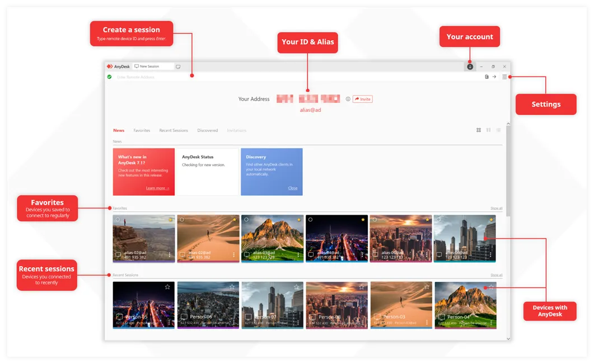Select the list view icon
Image resolution: width=594 pixels, height=364 pixels.
tap(498, 130)
